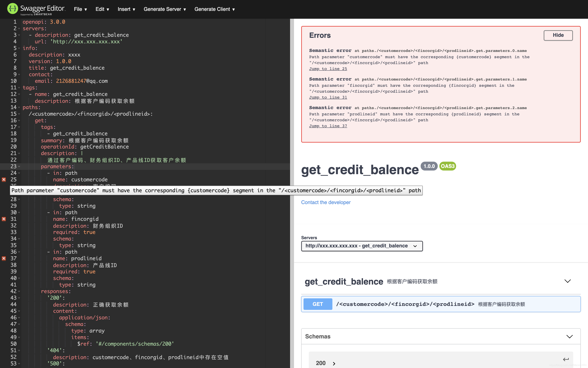Click the operationId getCreditBalence line
This screenshot has height=368, width=588.
click(85, 147)
